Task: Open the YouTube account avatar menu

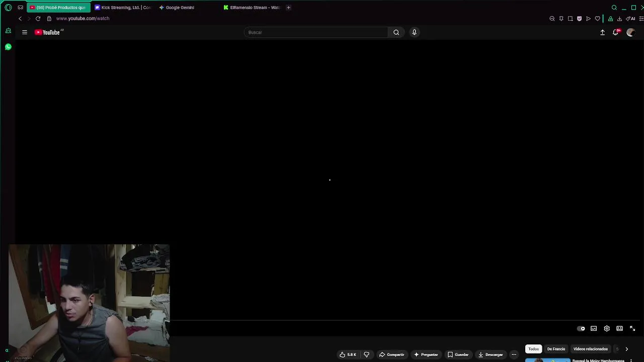Action: (x=630, y=32)
